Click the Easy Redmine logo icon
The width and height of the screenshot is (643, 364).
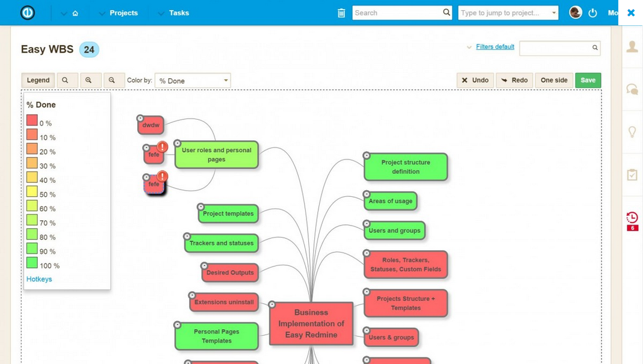click(x=28, y=13)
